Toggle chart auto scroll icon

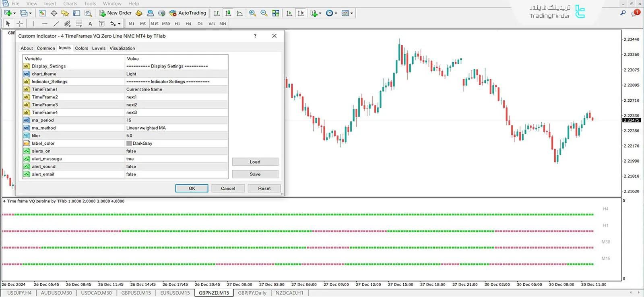[289, 13]
